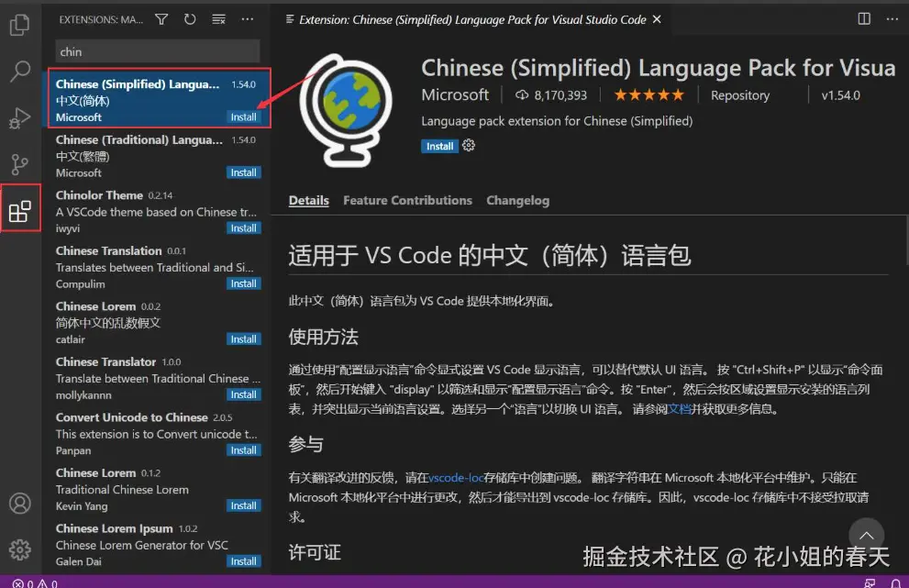909x588 pixels.
Task: Open the vscode-loc repository link
Action: point(456,478)
